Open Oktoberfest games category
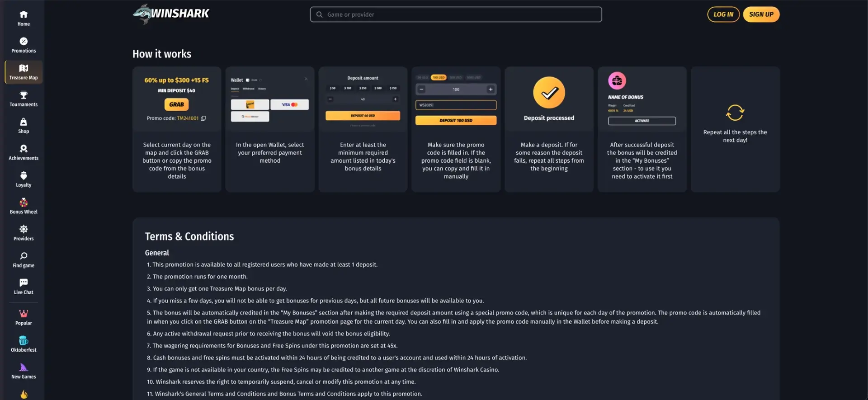This screenshot has width=868, height=400. 24,344
